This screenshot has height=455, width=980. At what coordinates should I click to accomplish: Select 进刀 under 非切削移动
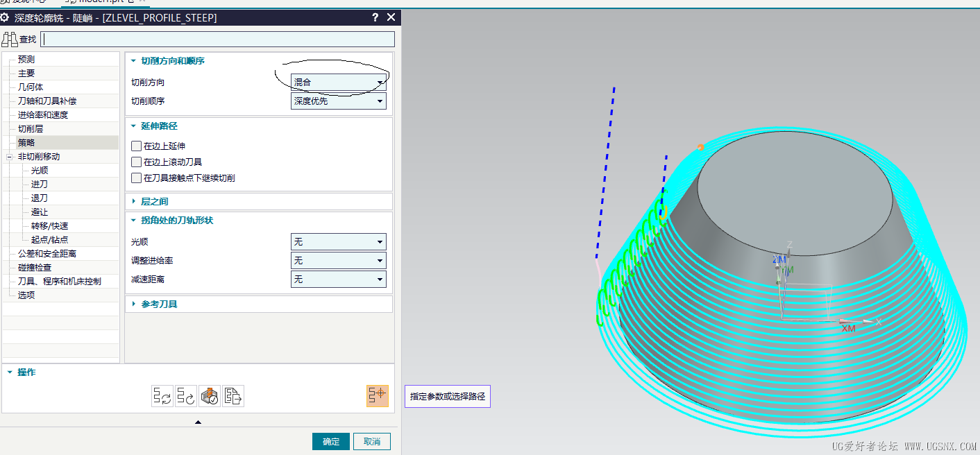point(40,184)
